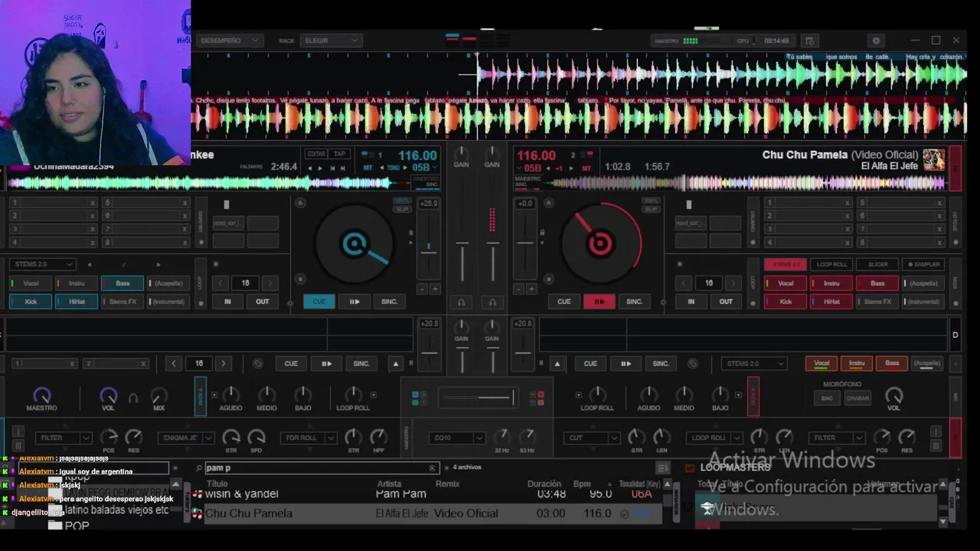
Task: Select the LOOP ROLL pad tab
Action: (831, 264)
